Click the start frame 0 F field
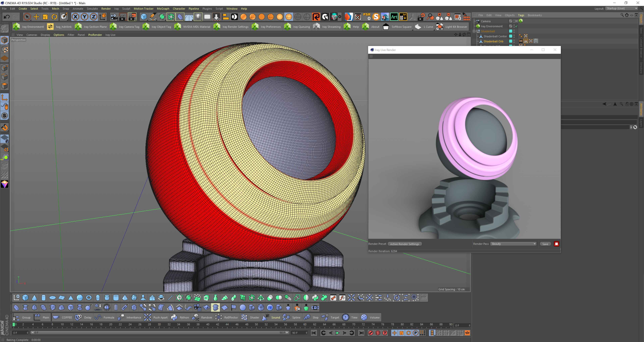The image size is (644, 342). point(20,333)
